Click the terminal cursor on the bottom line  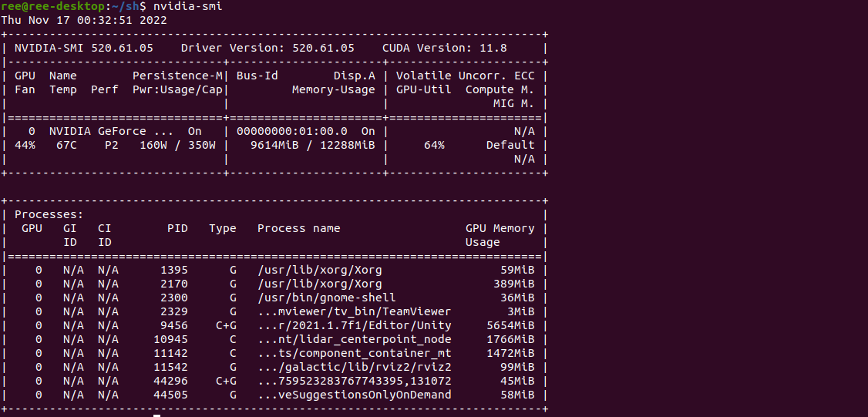(156, 415)
